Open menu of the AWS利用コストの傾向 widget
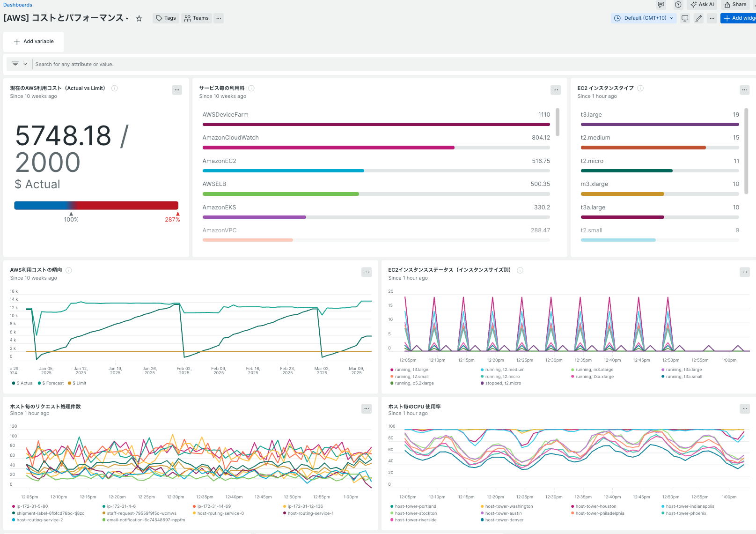This screenshot has width=756, height=534. pos(367,272)
